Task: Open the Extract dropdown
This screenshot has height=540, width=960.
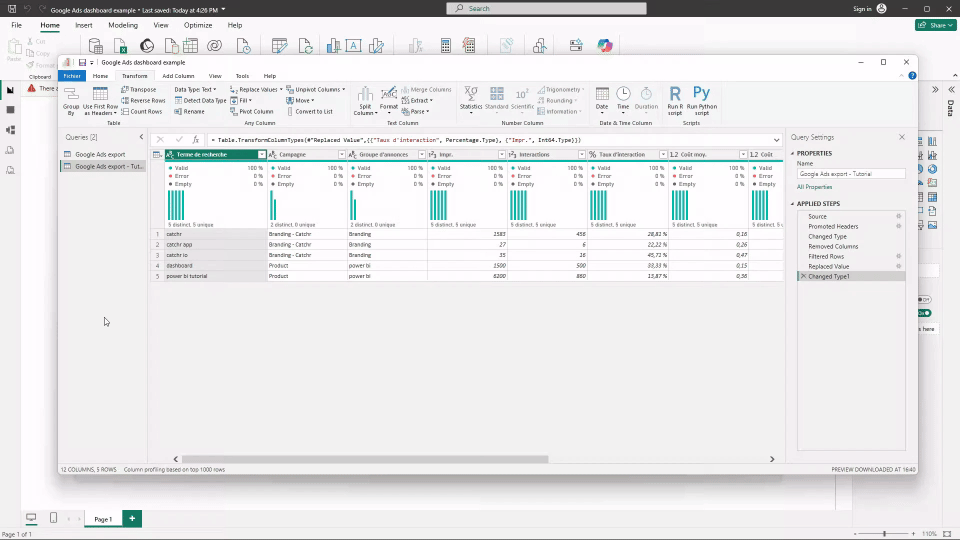Action: pyautogui.click(x=417, y=100)
